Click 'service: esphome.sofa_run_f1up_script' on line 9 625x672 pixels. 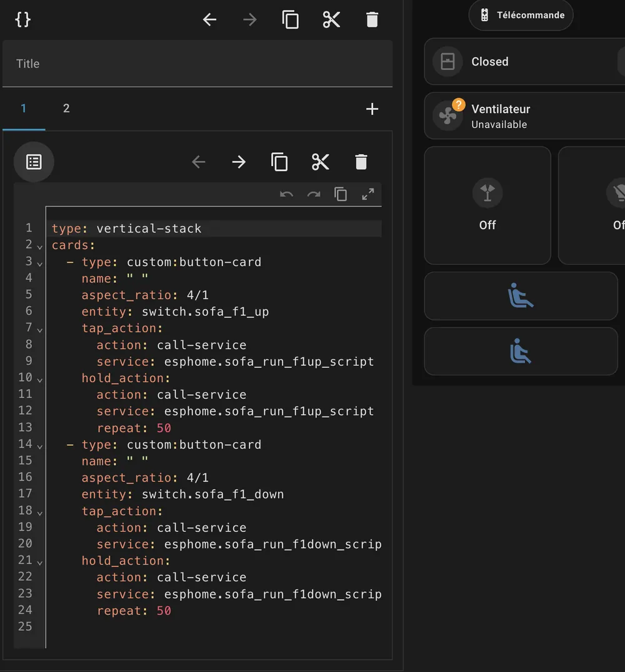tap(235, 361)
